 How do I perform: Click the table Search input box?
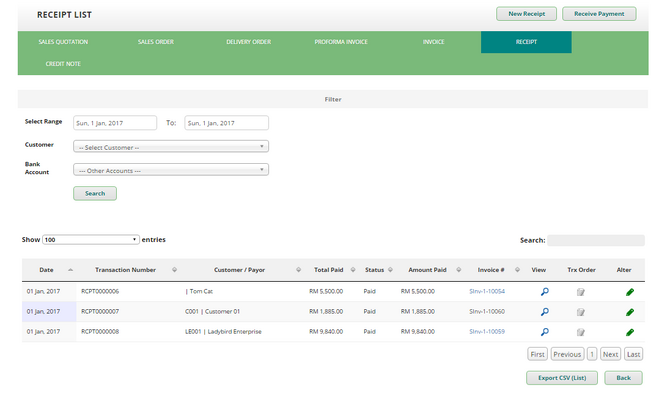click(596, 240)
